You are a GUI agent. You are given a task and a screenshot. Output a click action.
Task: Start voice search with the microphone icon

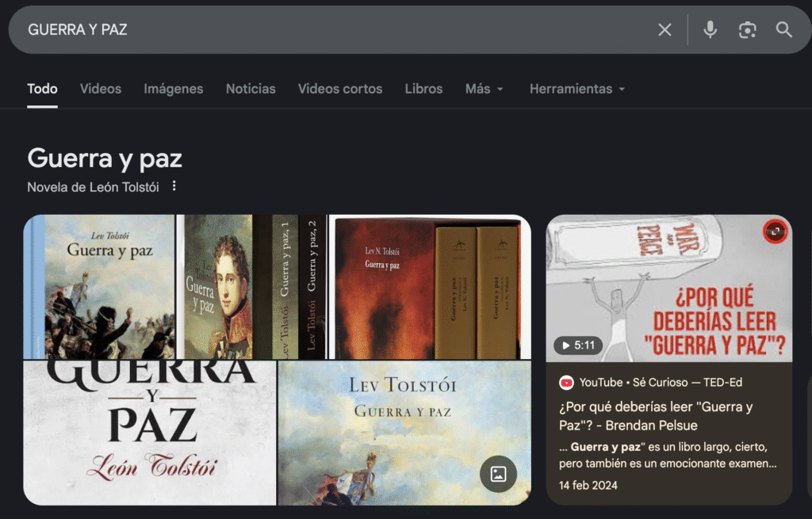710,30
